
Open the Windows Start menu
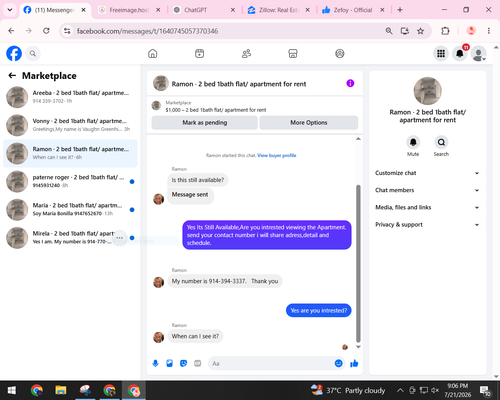tap(12, 390)
